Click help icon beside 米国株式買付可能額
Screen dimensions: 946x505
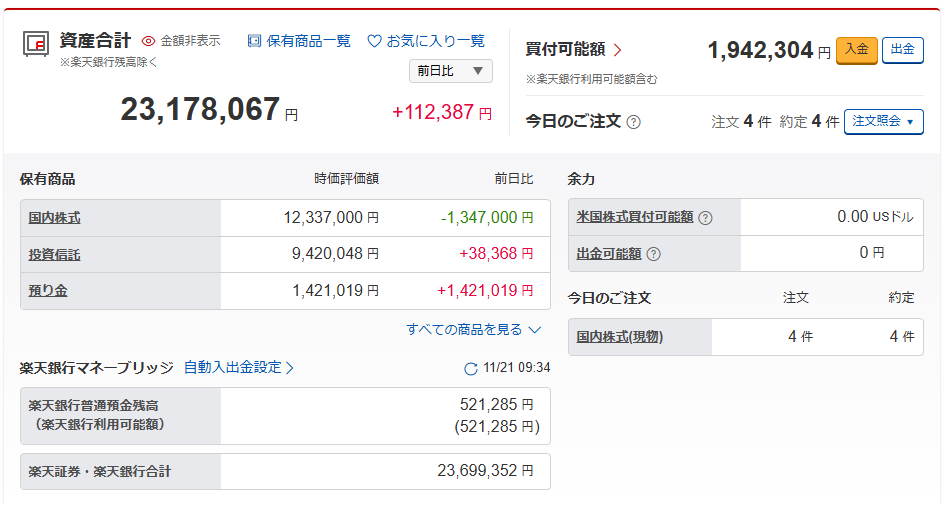pos(705,218)
